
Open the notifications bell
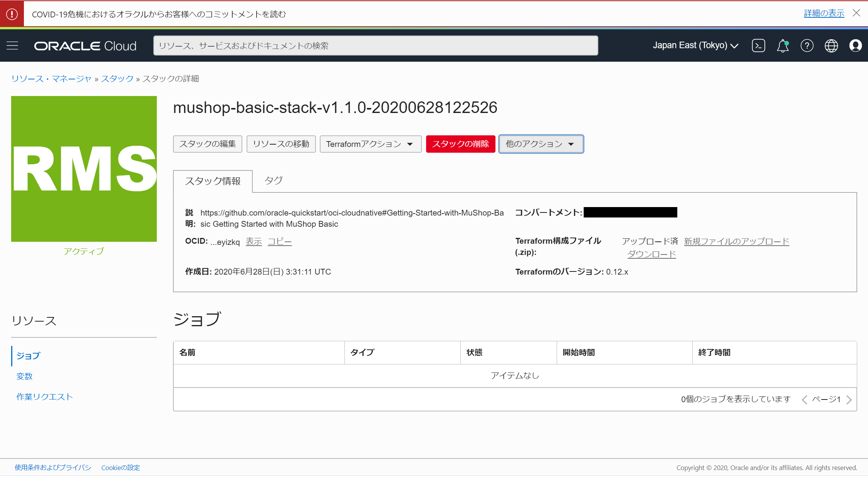pos(782,46)
